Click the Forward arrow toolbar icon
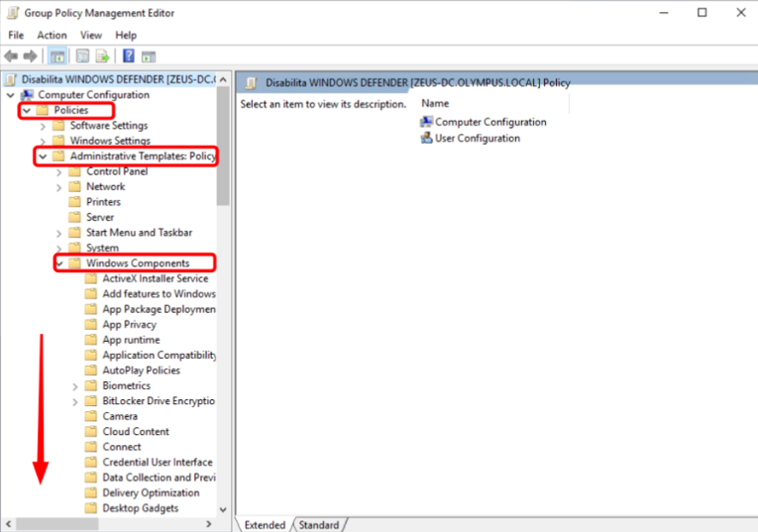The width and height of the screenshot is (758, 532). [x=30, y=56]
